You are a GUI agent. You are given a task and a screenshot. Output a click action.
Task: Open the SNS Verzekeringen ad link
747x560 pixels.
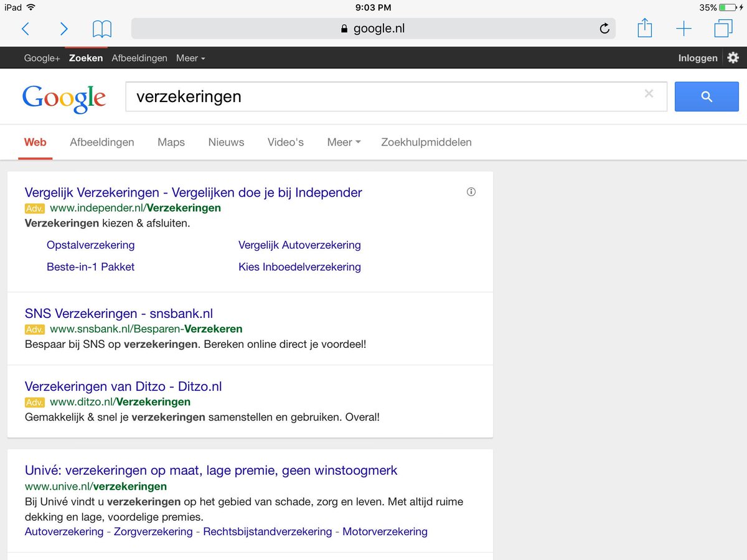[119, 314]
